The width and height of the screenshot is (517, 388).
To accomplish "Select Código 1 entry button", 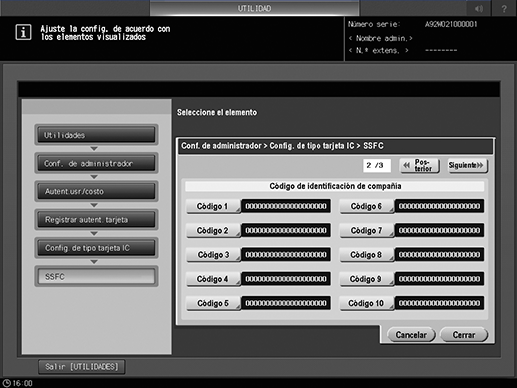I will click(x=213, y=206).
